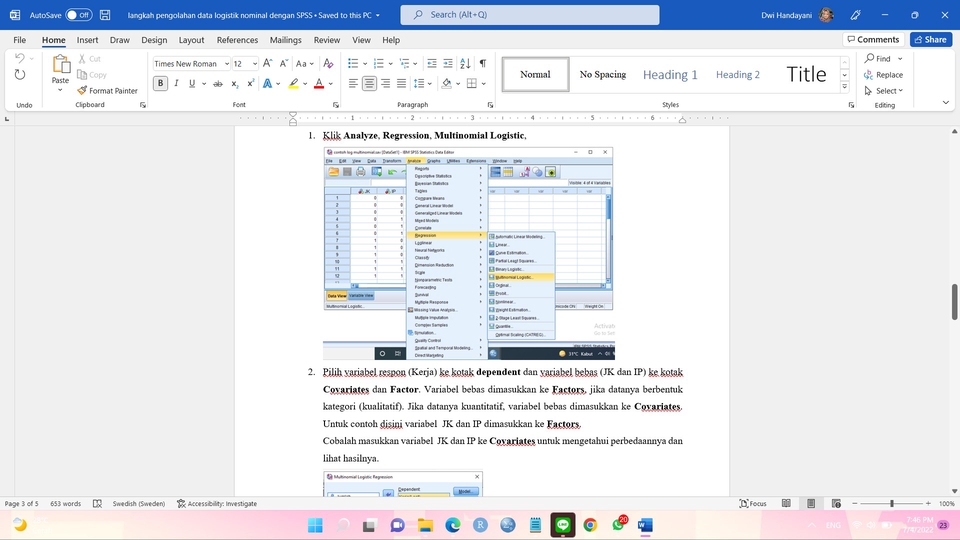Screen dimensions: 960x540
Task: Click the Shading paint bucket icon
Action: (446, 83)
